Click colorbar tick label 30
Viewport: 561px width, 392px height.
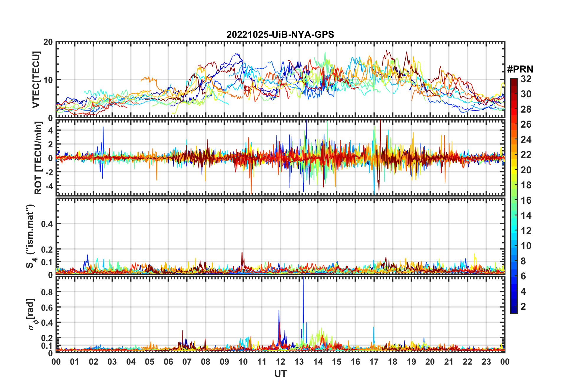tap(526, 94)
